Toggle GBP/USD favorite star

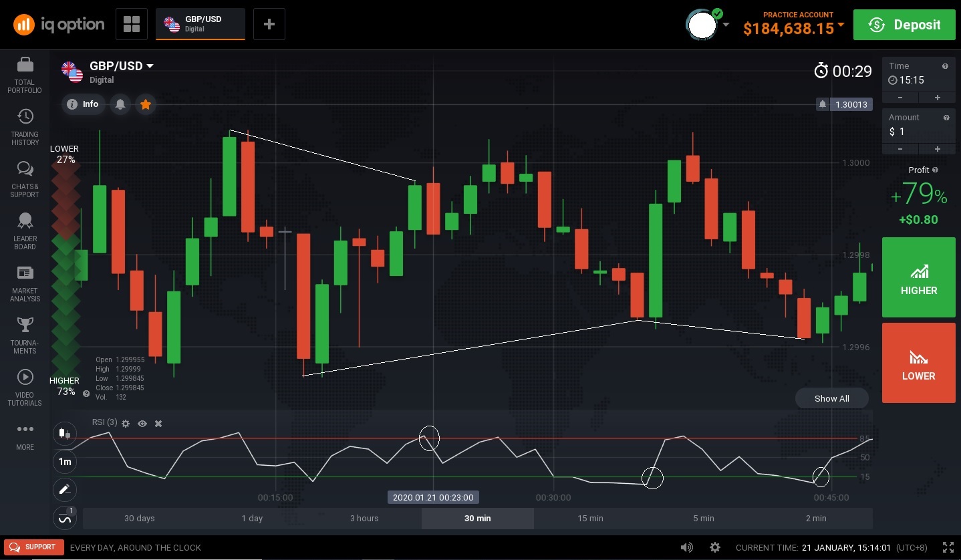pos(146,104)
